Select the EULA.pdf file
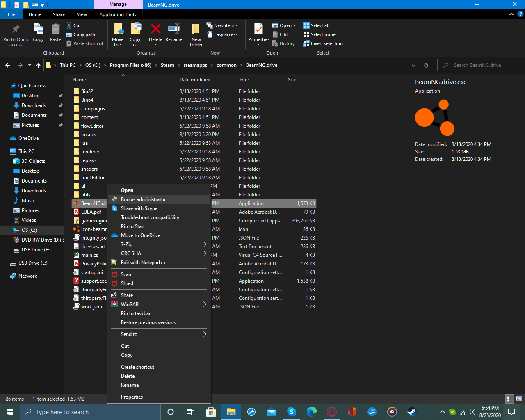 (x=90, y=212)
